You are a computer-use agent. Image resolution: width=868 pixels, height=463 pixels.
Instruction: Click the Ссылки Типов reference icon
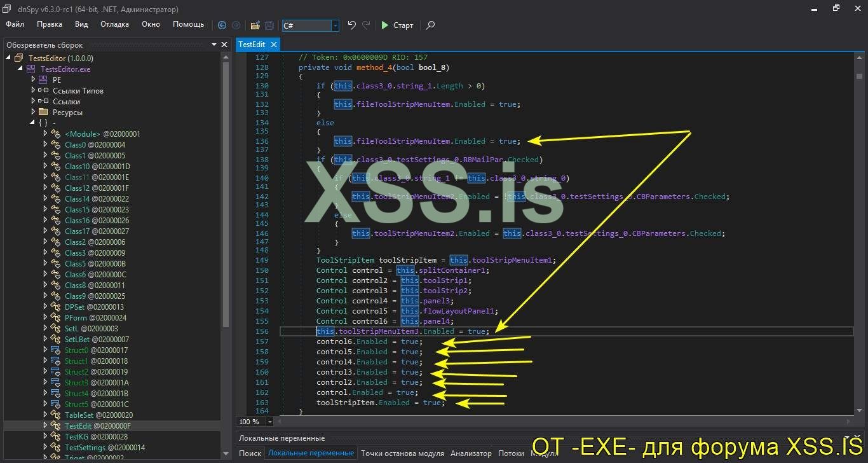pos(43,91)
